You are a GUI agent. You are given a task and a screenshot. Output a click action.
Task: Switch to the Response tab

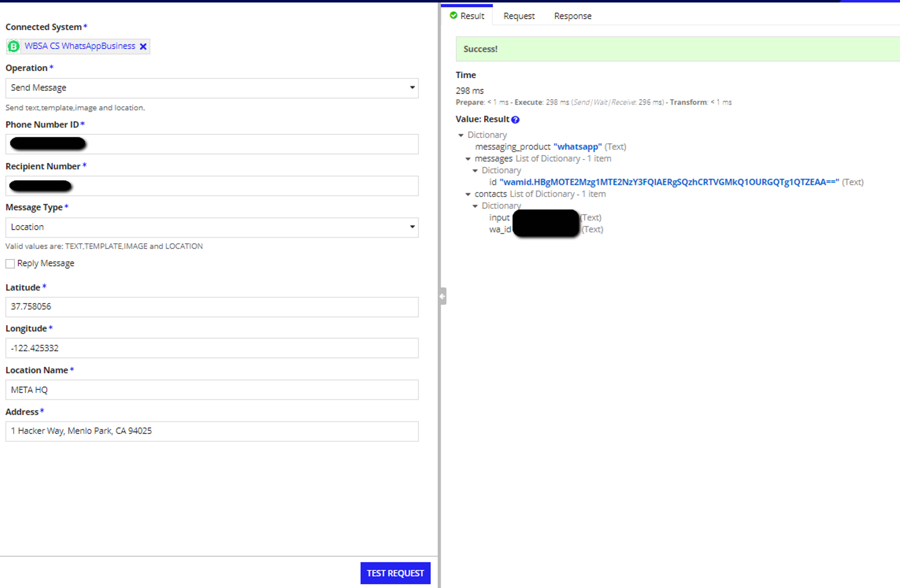point(573,16)
